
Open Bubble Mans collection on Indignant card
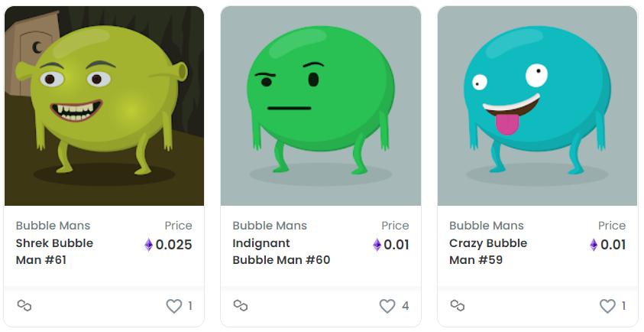tap(270, 226)
